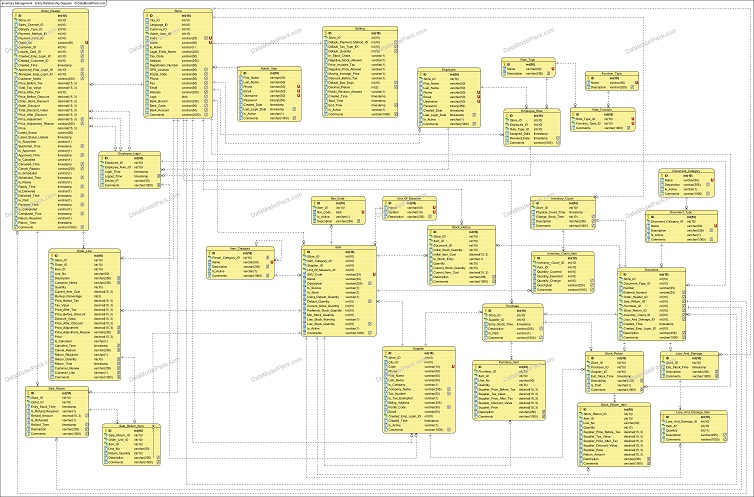Click the Bar_Code table header
Screen dimensions: 754x497
[338, 198]
